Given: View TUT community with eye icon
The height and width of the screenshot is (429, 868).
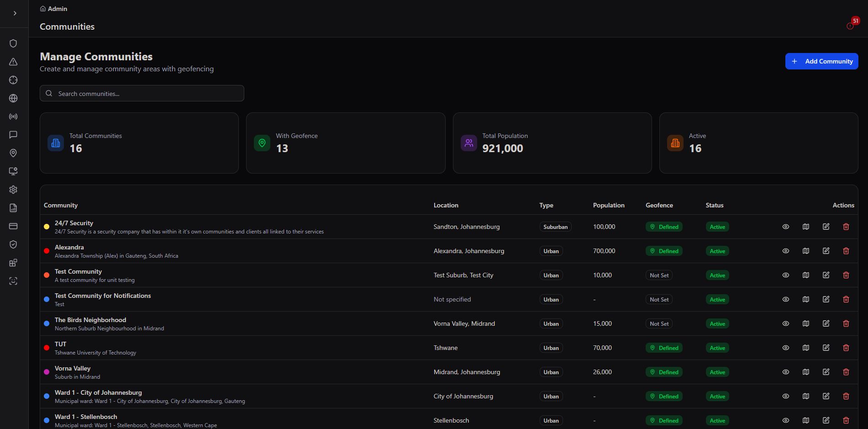Looking at the screenshot, I should pos(786,348).
